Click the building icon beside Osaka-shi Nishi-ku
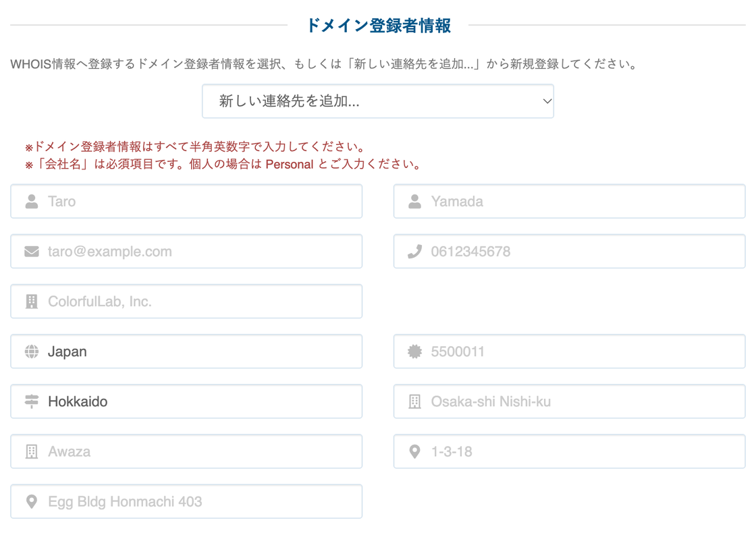This screenshot has height=533, width=756. point(414,401)
